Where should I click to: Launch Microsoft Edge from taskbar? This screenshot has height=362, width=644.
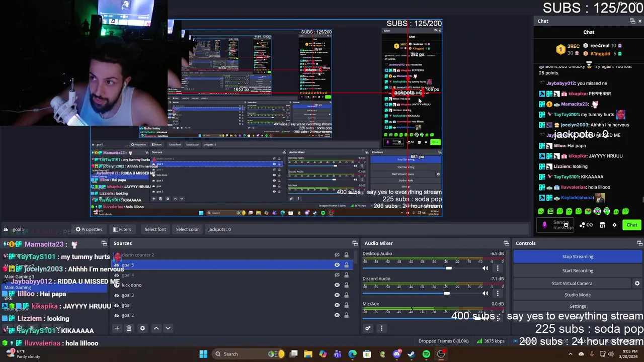tap(352, 354)
